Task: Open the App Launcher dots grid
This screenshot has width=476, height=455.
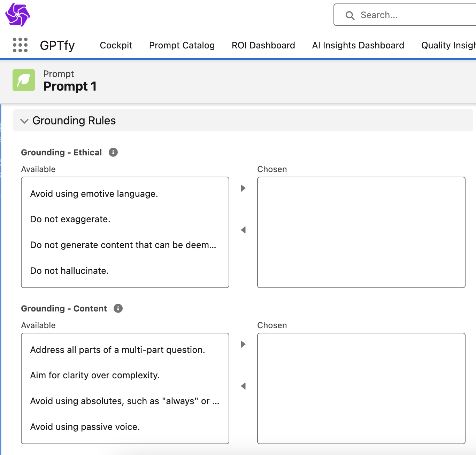Action: (x=20, y=45)
